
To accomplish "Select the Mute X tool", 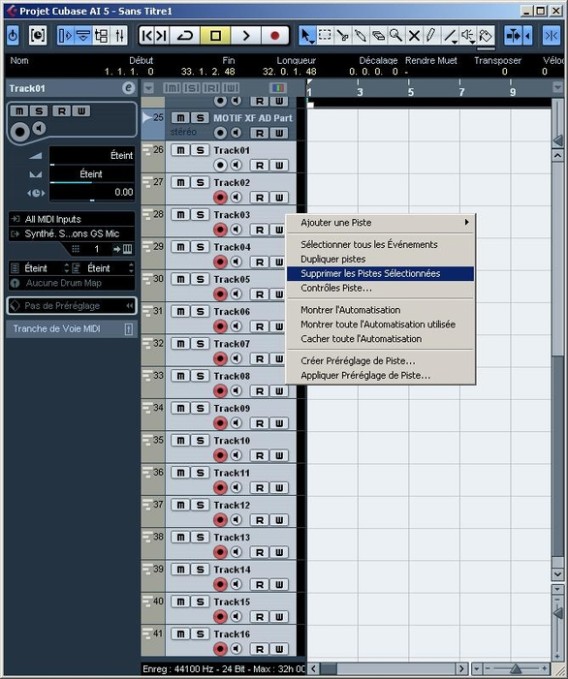I will click(x=414, y=36).
